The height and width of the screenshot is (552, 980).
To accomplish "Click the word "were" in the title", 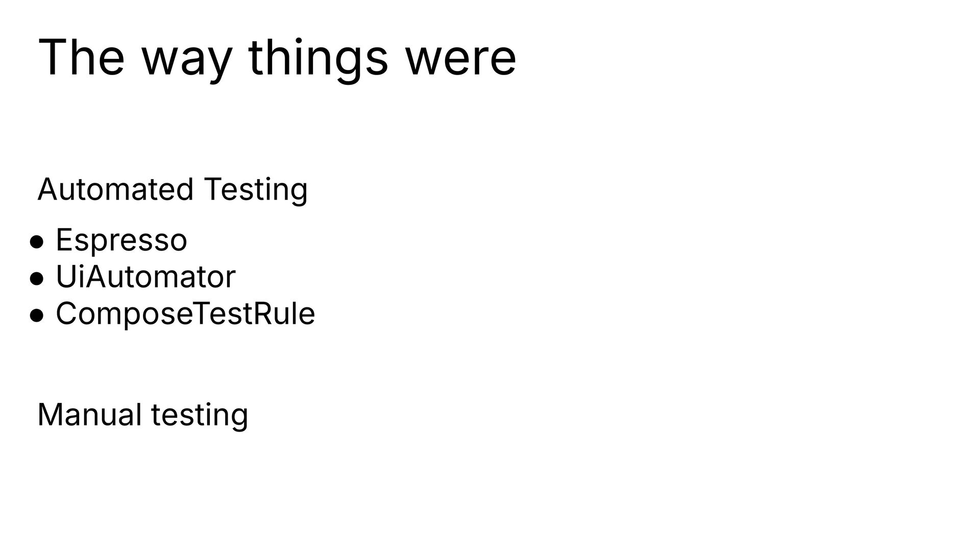I will pos(461,62).
